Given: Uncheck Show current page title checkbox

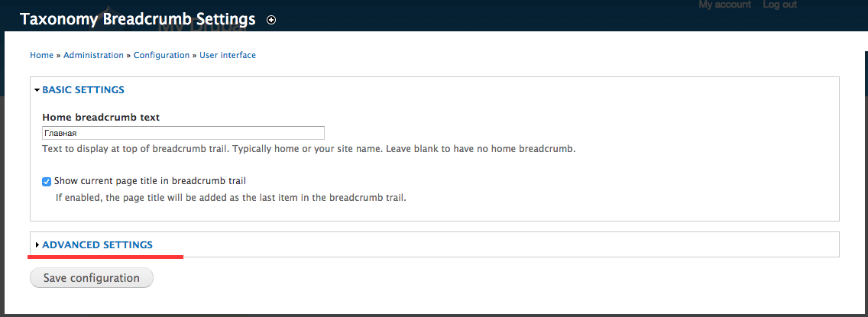Looking at the screenshot, I should [47, 181].
